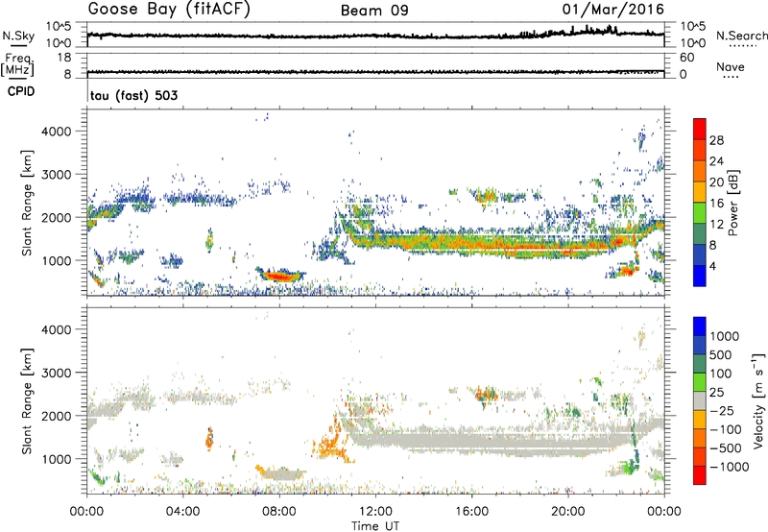Click the 'tau (fast) 503' mode text
The height and width of the screenshot is (532, 768).
[133, 95]
